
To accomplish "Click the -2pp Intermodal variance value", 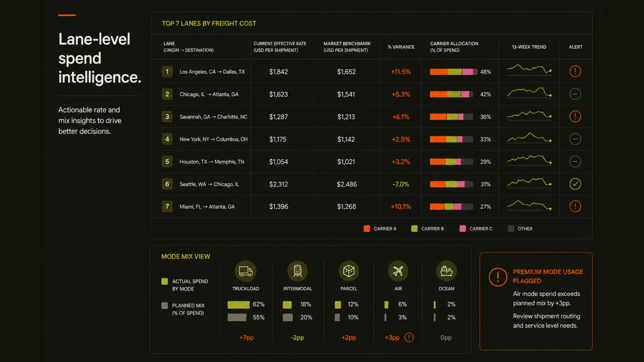I will pos(297,338).
